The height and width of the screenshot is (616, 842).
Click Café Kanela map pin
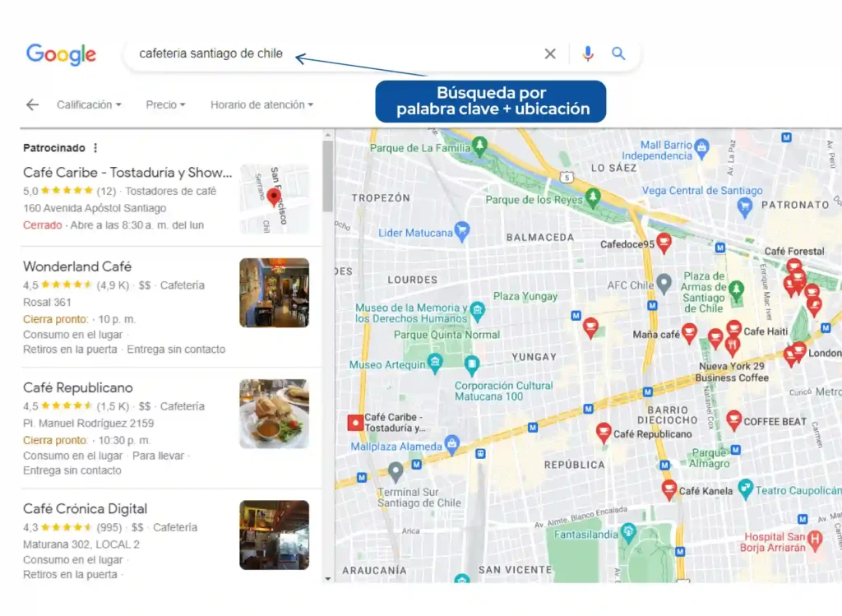[x=669, y=490]
